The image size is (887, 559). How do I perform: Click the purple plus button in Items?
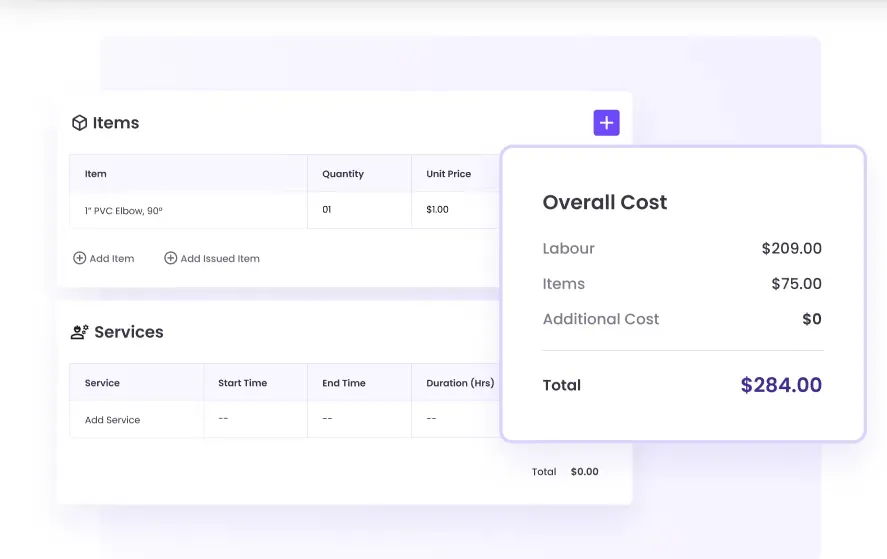[606, 123]
